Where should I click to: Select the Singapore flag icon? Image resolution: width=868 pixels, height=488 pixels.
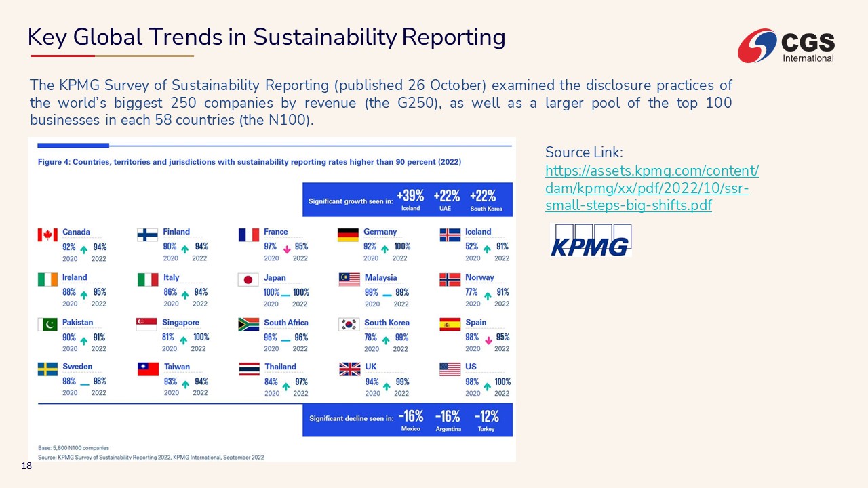146,325
